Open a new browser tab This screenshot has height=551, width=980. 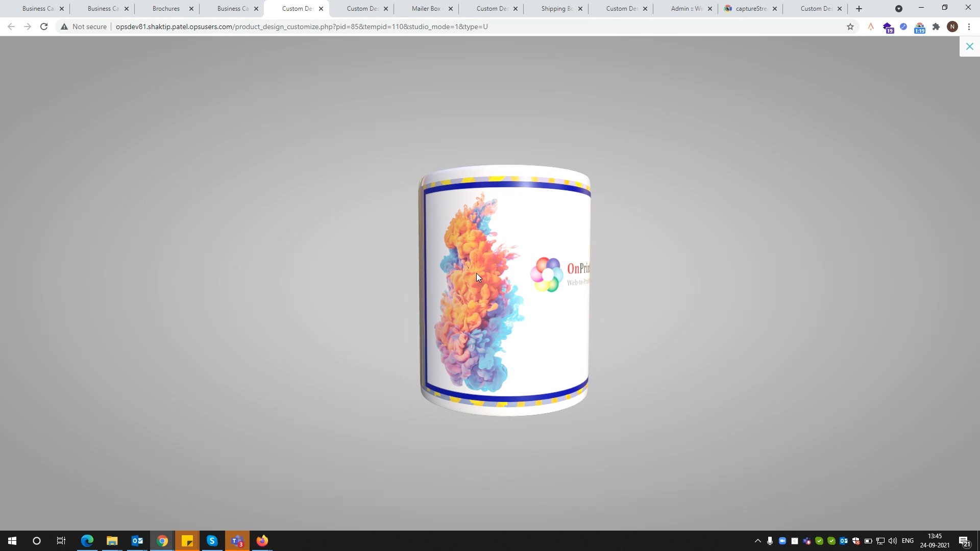click(859, 9)
